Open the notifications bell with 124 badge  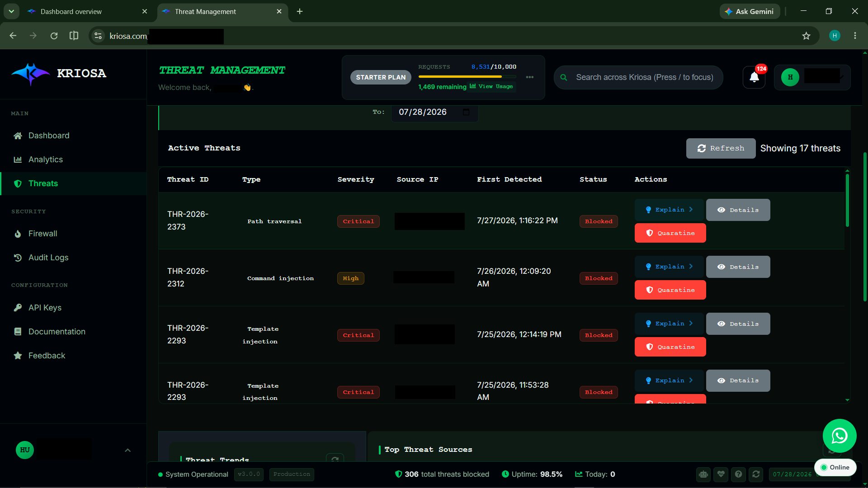pos(754,77)
